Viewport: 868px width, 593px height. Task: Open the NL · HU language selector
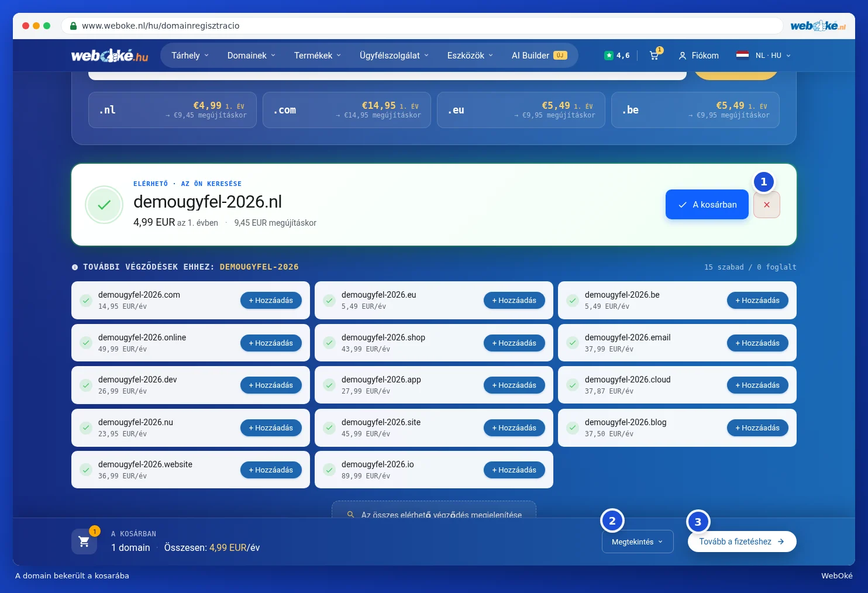click(764, 56)
